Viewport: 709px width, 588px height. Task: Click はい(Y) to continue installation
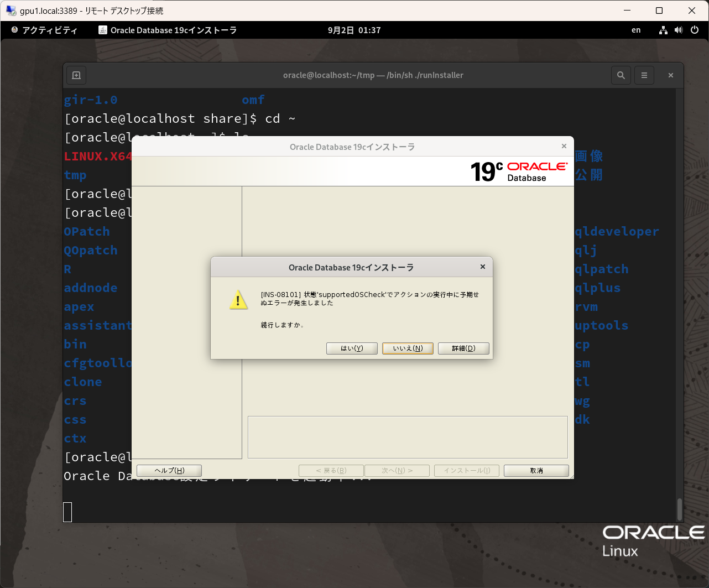click(352, 348)
